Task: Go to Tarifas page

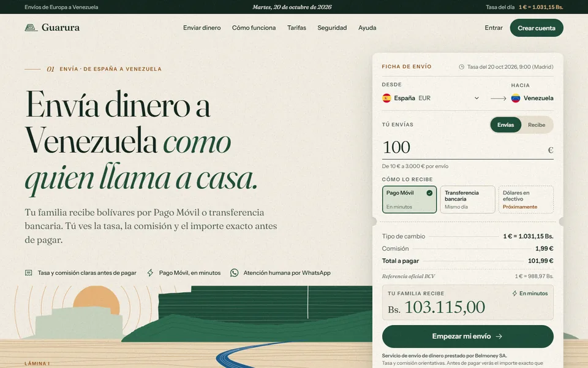Action: [x=296, y=28]
